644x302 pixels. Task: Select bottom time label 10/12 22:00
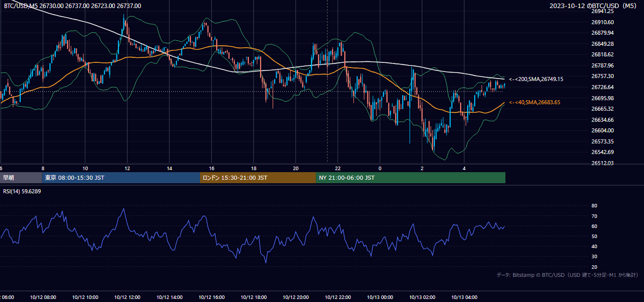(338, 297)
